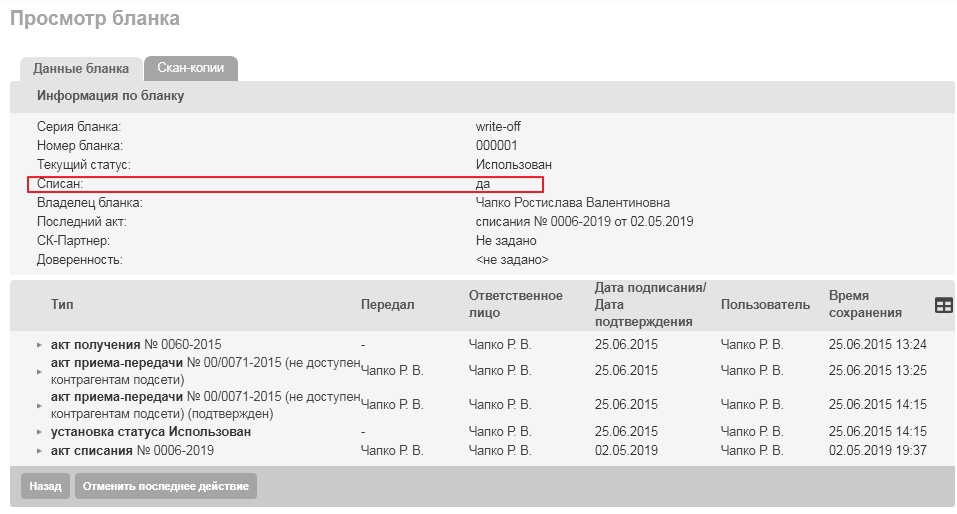Open the акт получения № 0060-2015 entry text
Image resolution: width=957 pixels, height=514 pixels.
pyautogui.click(x=136, y=344)
